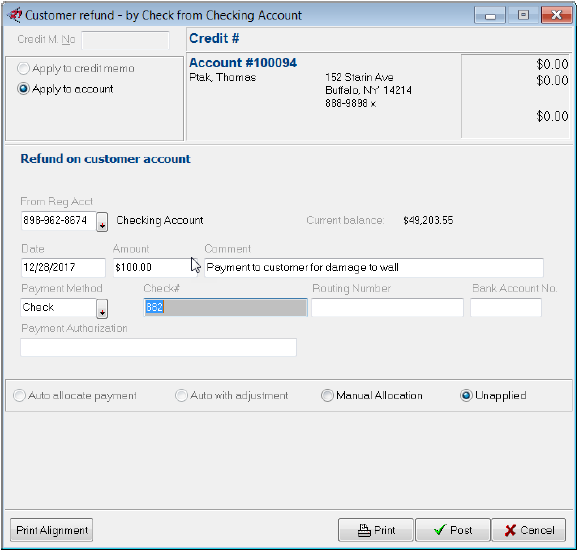Expand the From Reg Acct dropdown

pos(102,222)
